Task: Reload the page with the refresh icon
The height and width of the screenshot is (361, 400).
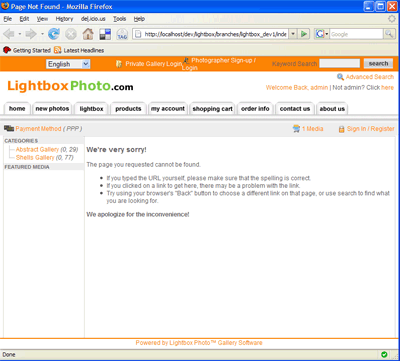Action: (x=54, y=34)
